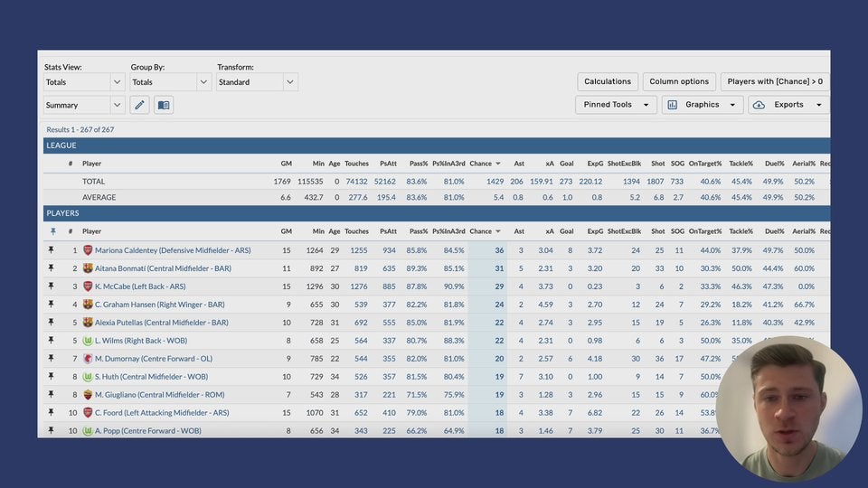The image size is (868, 488).
Task: Toggle Chance sort arrow in League header
Action: coord(497,164)
